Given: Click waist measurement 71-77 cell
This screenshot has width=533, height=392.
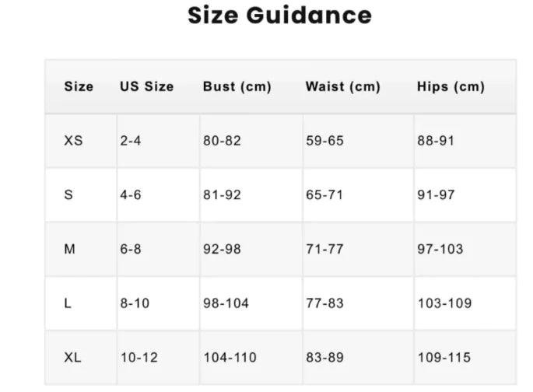Looking at the screenshot, I should point(324,249).
